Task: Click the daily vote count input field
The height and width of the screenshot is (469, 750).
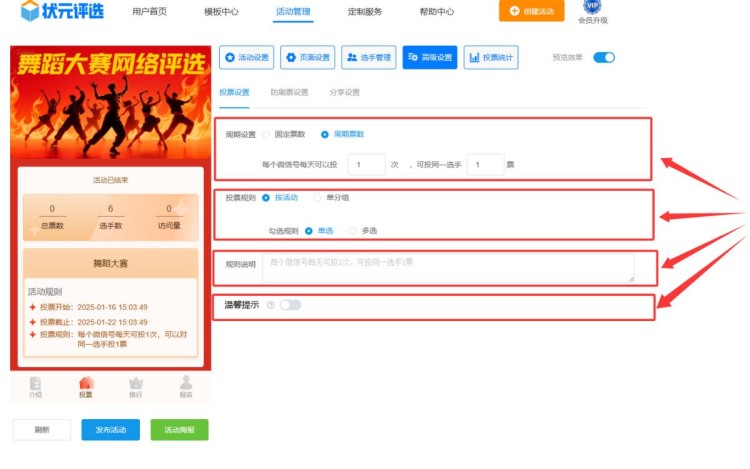Action: pyautogui.click(x=366, y=164)
